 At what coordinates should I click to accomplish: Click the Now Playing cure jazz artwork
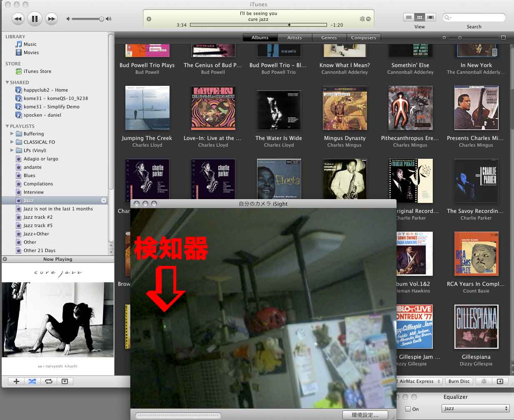(x=58, y=319)
